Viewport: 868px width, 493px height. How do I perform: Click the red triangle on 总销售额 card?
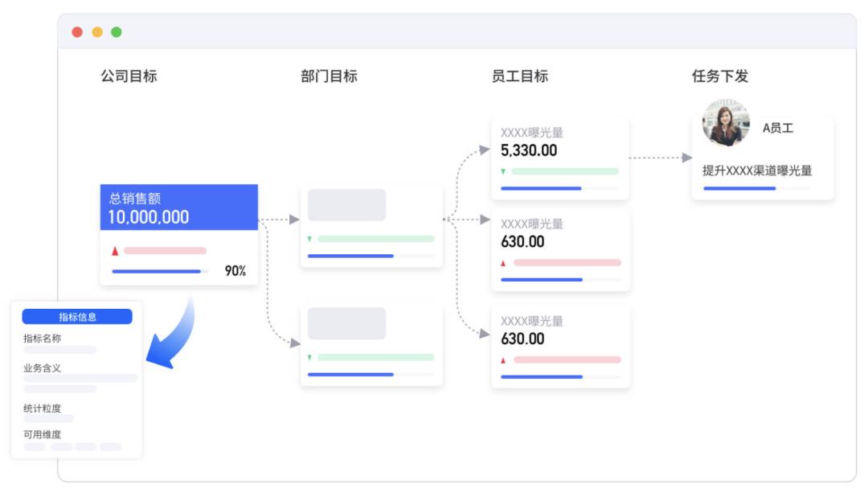click(115, 251)
